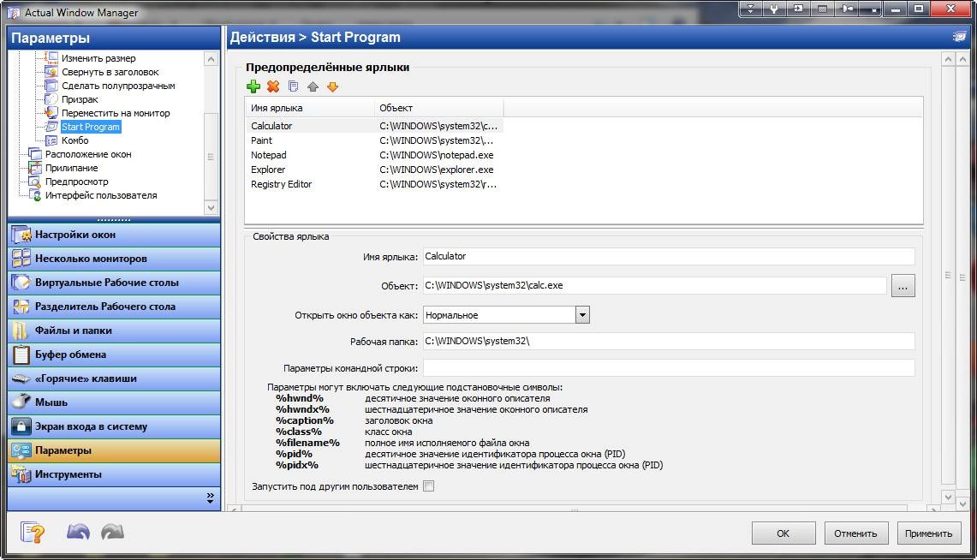
Task: Open Файлы и папки section
Action: point(114,331)
